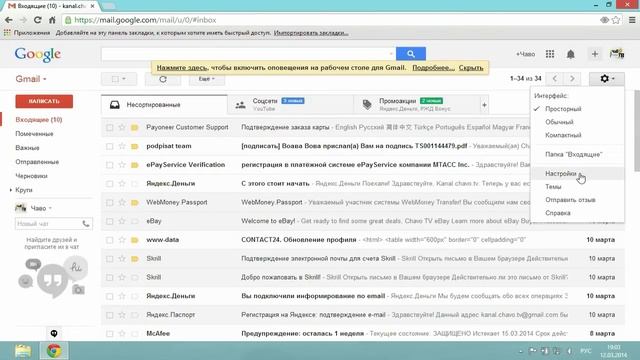
Task: Select checkbox for ePayService Verification email
Action: pos(109,165)
